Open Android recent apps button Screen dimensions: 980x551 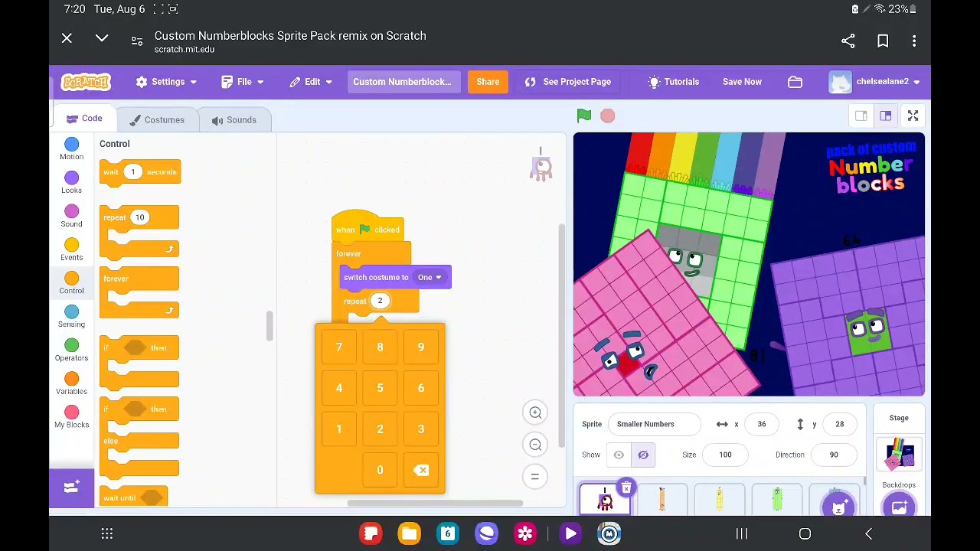pos(741,534)
